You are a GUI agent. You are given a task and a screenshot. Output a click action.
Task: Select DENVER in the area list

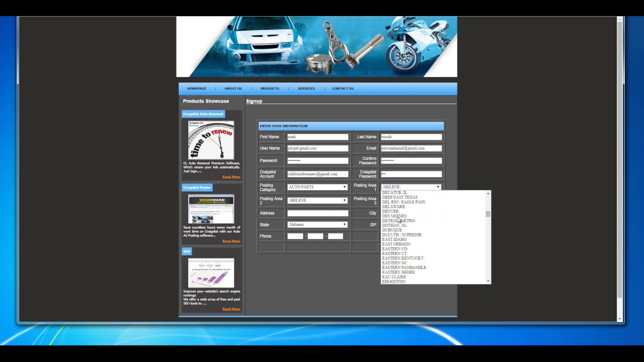pyautogui.click(x=434, y=211)
